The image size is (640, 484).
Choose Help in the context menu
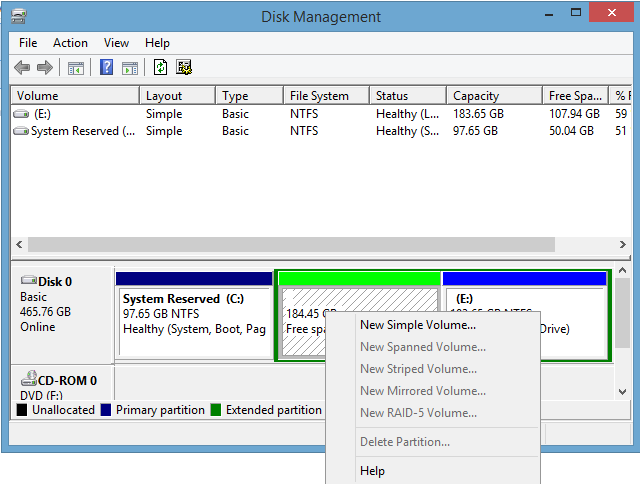[433, 471]
